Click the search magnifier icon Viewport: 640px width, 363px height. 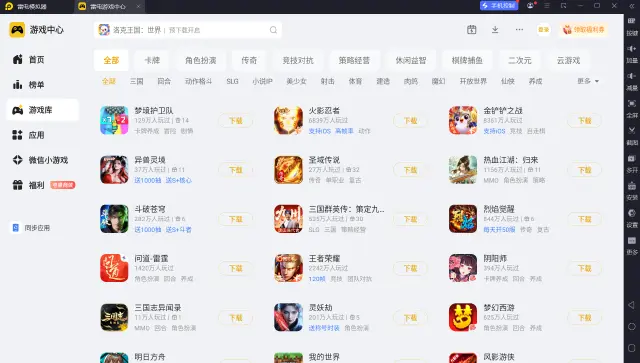point(273,30)
